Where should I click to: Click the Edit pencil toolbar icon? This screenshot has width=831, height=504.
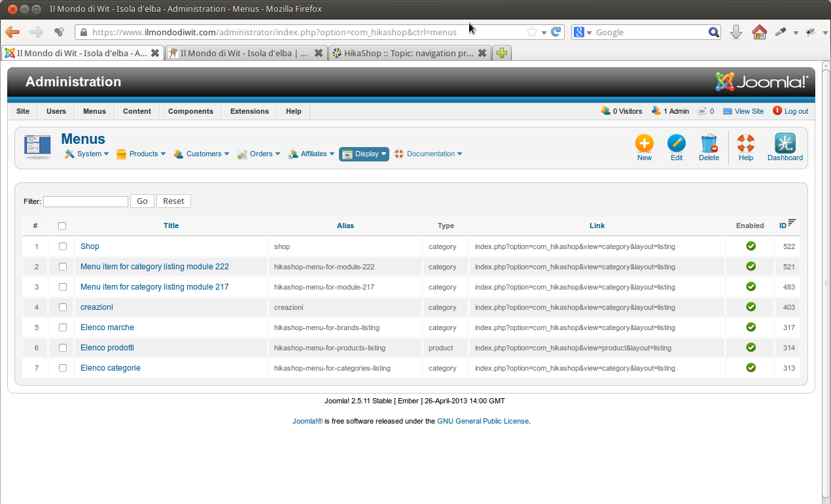[676, 144]
